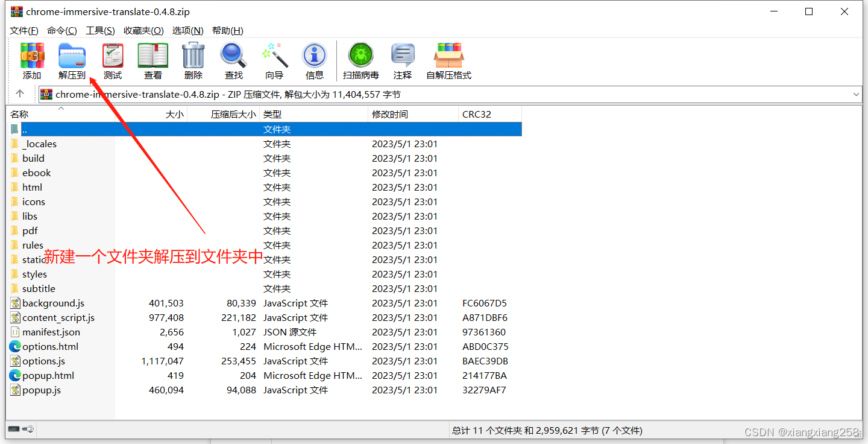
Task: Select the ebook folder name
Action: (37, 173)
